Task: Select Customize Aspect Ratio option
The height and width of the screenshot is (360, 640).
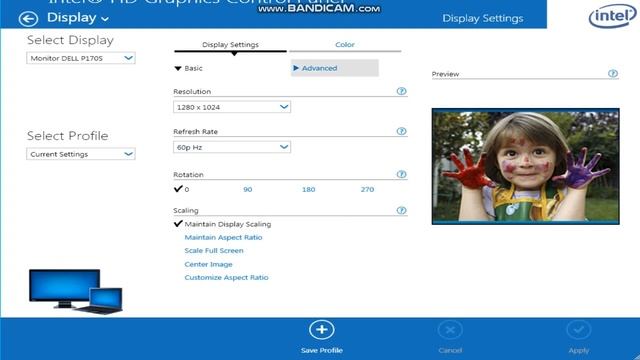Action: (x=227, y=278)
